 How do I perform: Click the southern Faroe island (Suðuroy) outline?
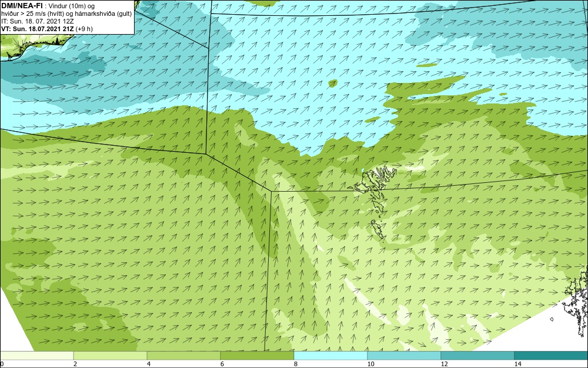pos(378,229)
